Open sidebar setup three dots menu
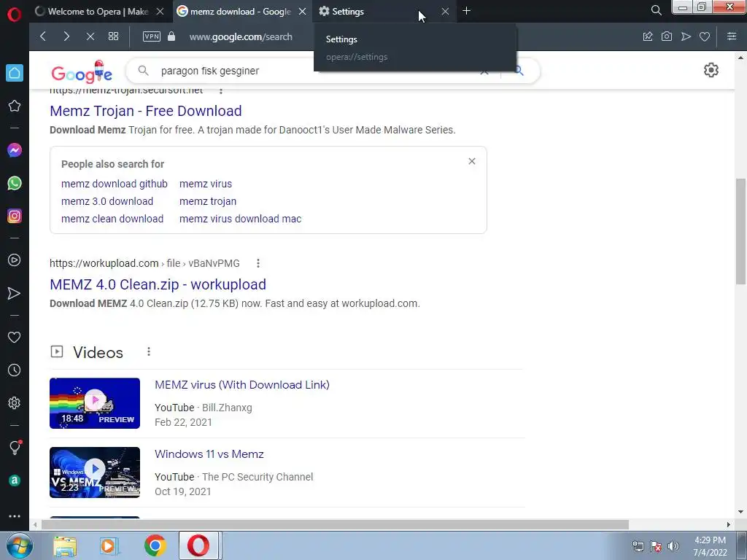The image size is (747, 560). (15, 516)
